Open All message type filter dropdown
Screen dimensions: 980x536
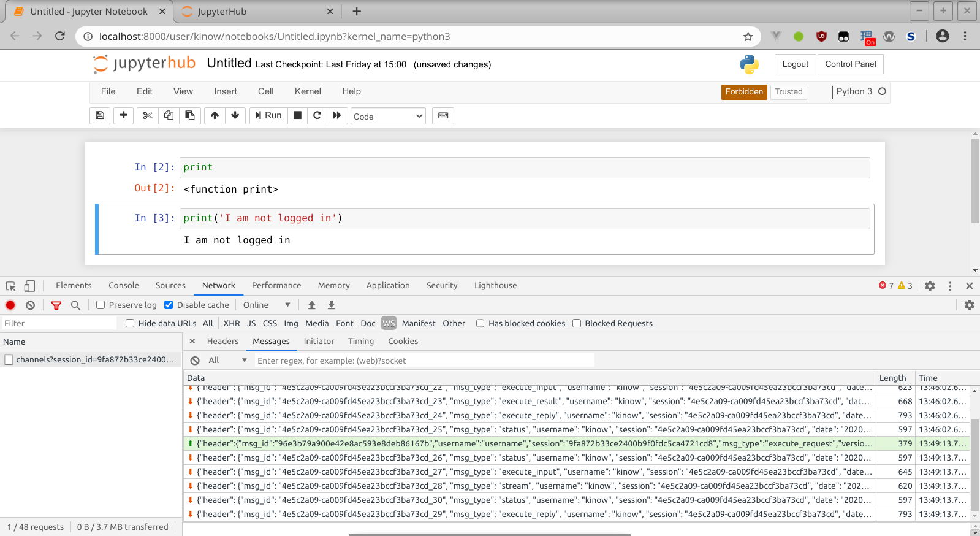coord(227,361)
